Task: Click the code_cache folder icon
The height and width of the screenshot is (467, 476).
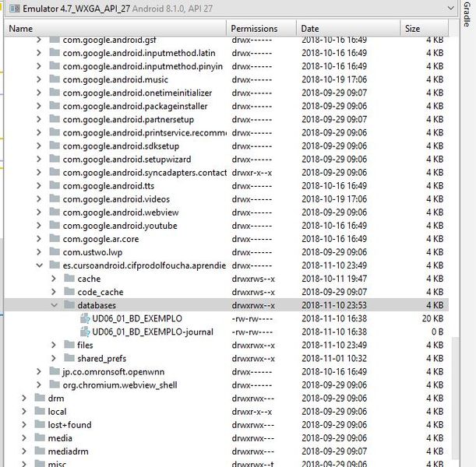Action: (69, 291)
